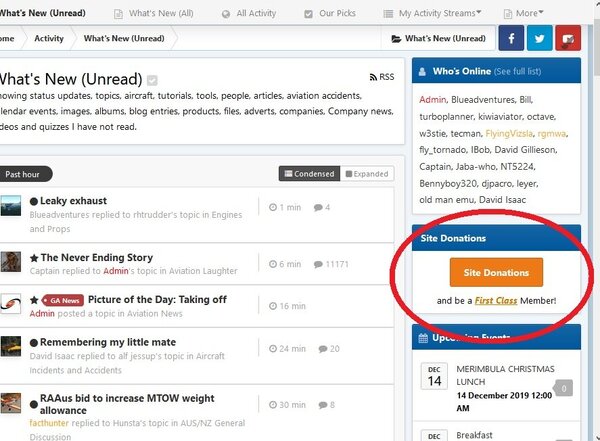Switch to Condensed view
This screenshot has width=600, height=441.
(x=308, y=173)
